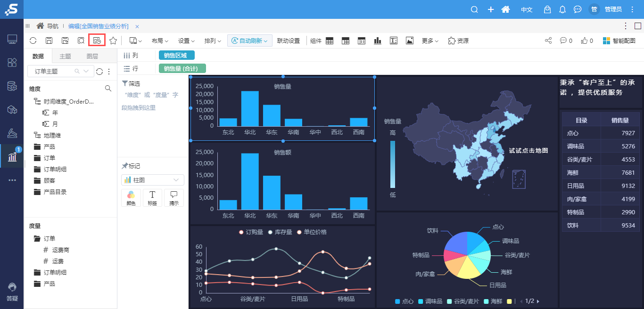Click the save-as icon in the toolbar
Image resolution: width=644 pixels, height=309 pixels.
click(x=65, y=41)
